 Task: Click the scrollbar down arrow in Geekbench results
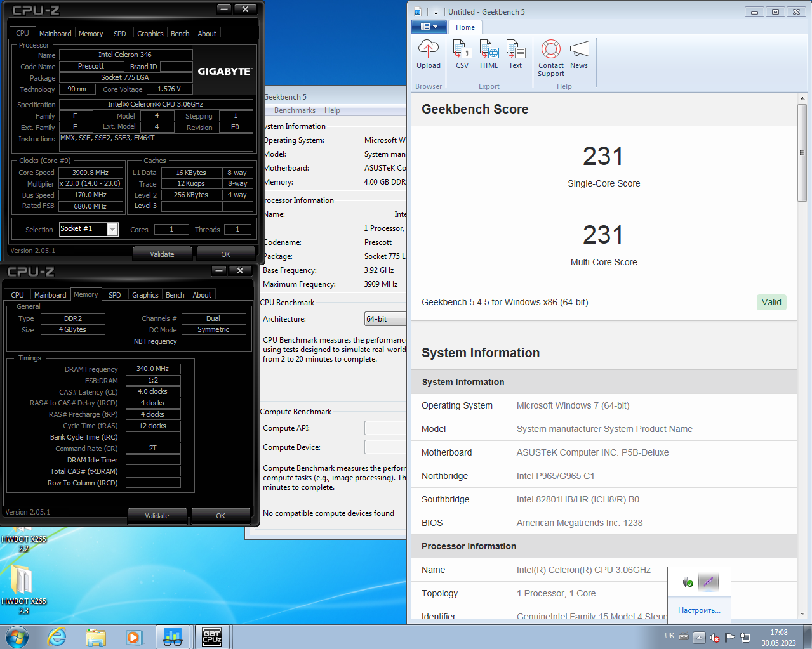802,614
